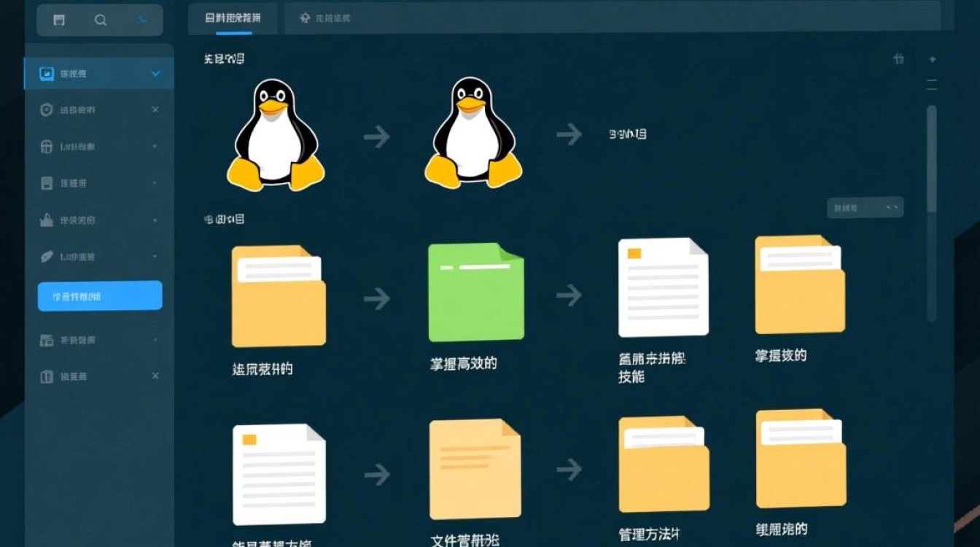Open the orange document labeled 文件管
Viewport: 980px width, 547px height.
[475, 468]
